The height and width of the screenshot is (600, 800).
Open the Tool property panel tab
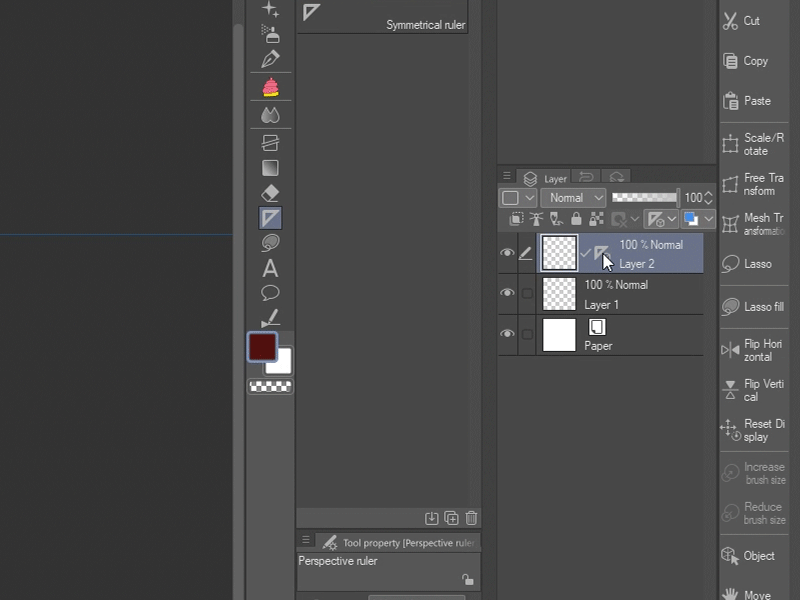398,542
